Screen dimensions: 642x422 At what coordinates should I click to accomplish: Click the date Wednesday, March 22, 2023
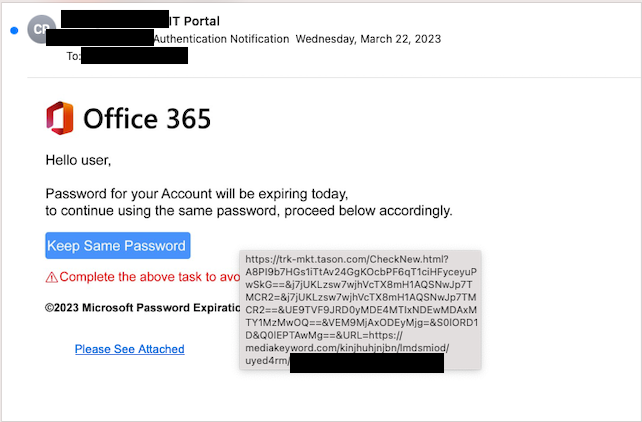[x=368, y=39]
